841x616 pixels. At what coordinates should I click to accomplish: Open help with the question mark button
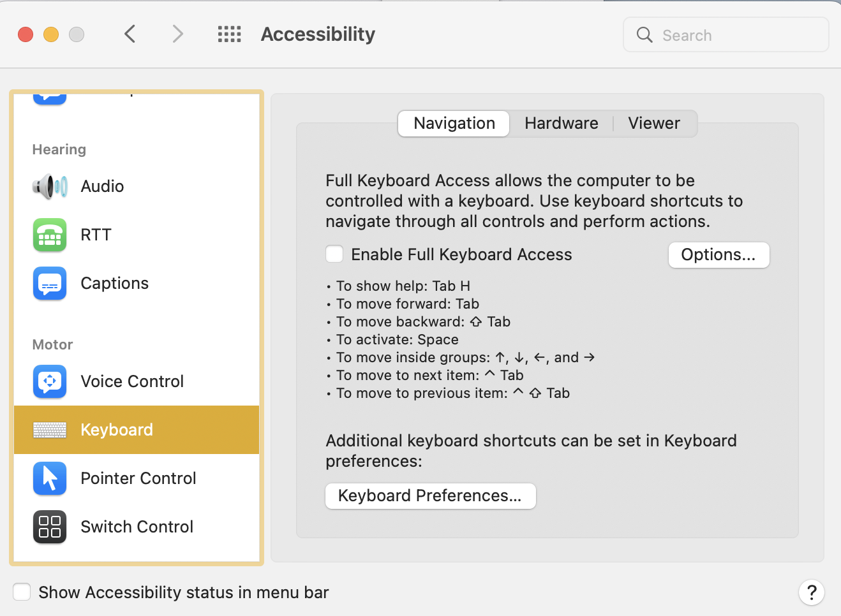click(x=811, y=592)
